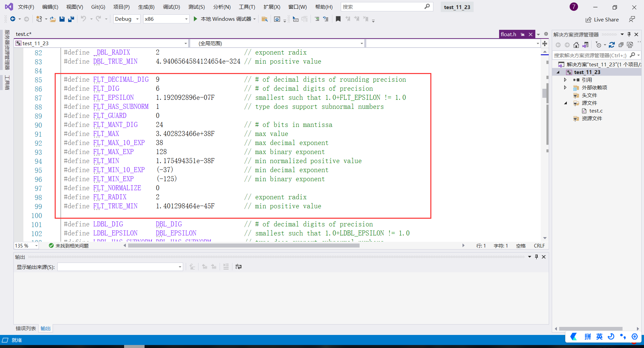The image size is (644, 348).
Task: Click the 未找到相关问题 status indicator
Action: click(69, 246)
